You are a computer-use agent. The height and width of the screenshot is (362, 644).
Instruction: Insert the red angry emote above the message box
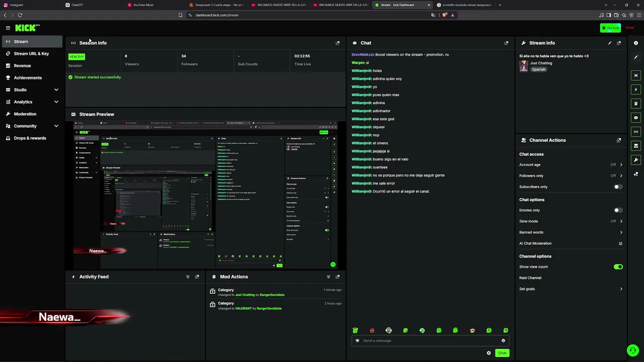372,330
